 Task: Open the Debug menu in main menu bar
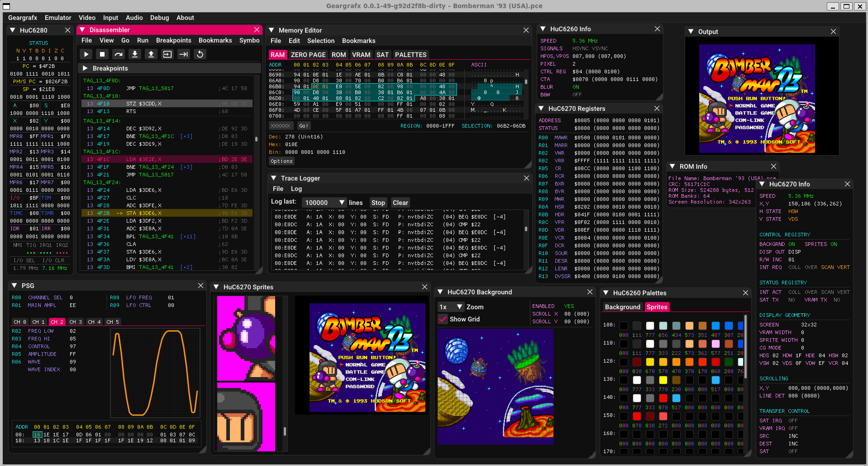point(159,17)
